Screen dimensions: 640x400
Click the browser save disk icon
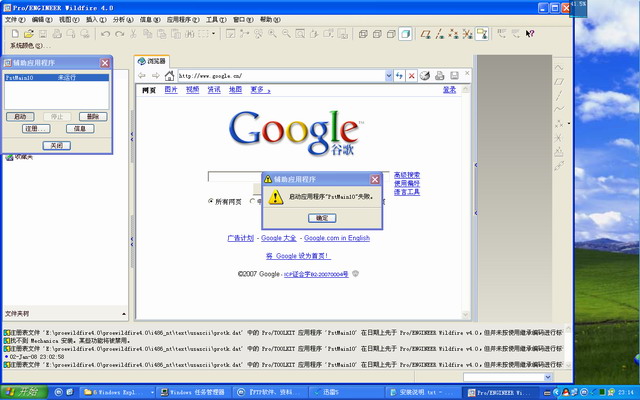click(x=454, y=76)
